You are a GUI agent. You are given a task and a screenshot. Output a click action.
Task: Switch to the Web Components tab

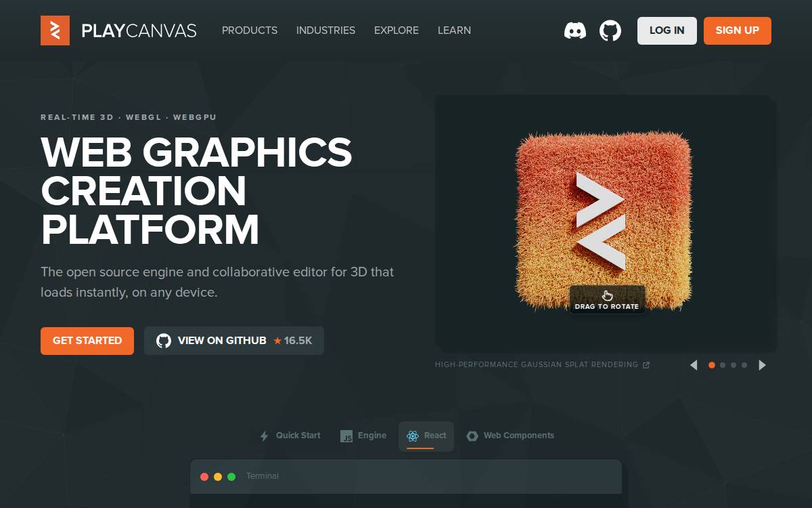click(510, 436)
